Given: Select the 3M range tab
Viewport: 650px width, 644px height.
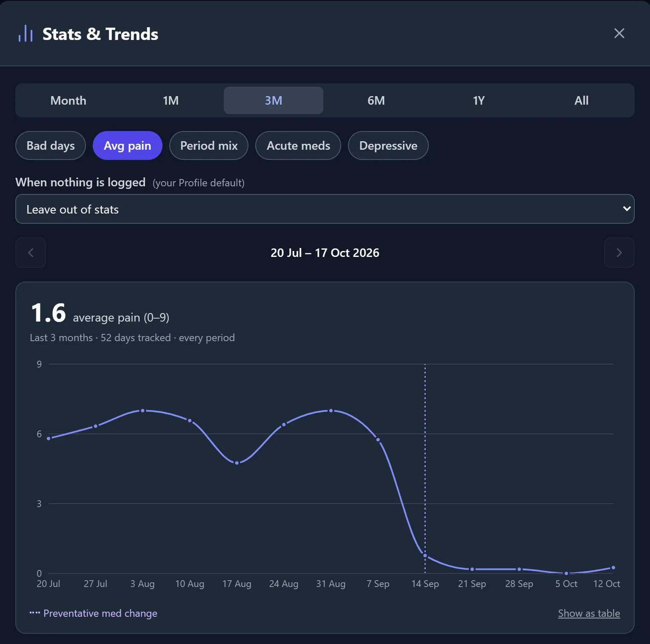Looking at the screenshot, I should pos(274,100).
